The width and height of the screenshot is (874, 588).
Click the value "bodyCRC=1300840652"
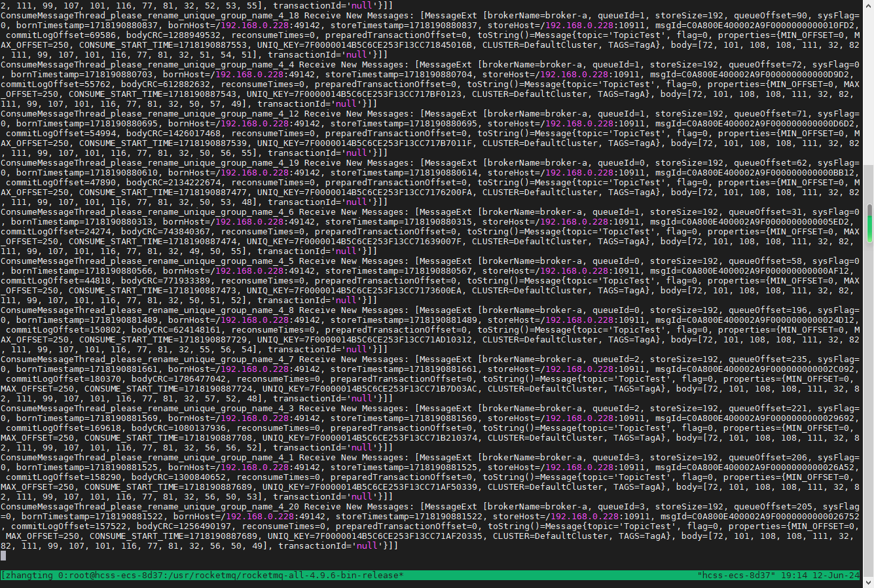(x=178, y=477)
